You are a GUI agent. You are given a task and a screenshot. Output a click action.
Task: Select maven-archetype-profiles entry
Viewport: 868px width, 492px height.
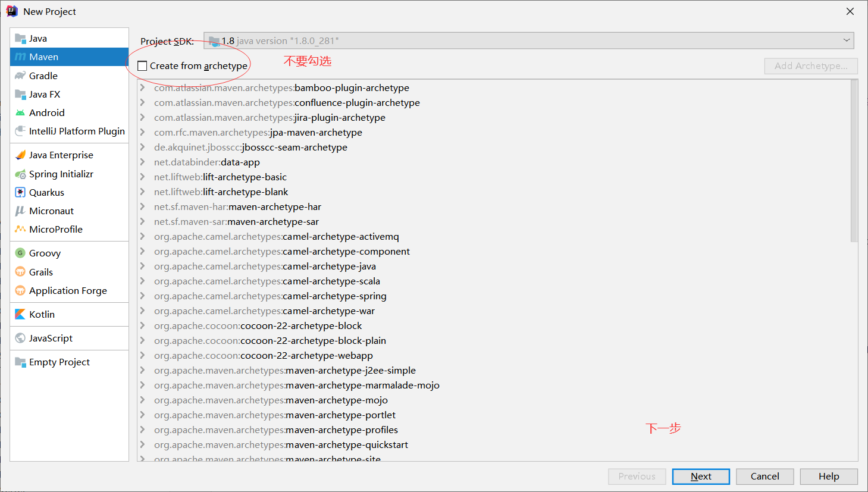pos(276,430)
